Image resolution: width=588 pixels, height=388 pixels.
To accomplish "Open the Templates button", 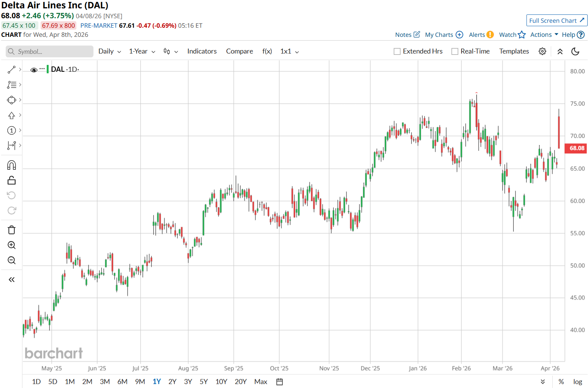I will point(514,51).
